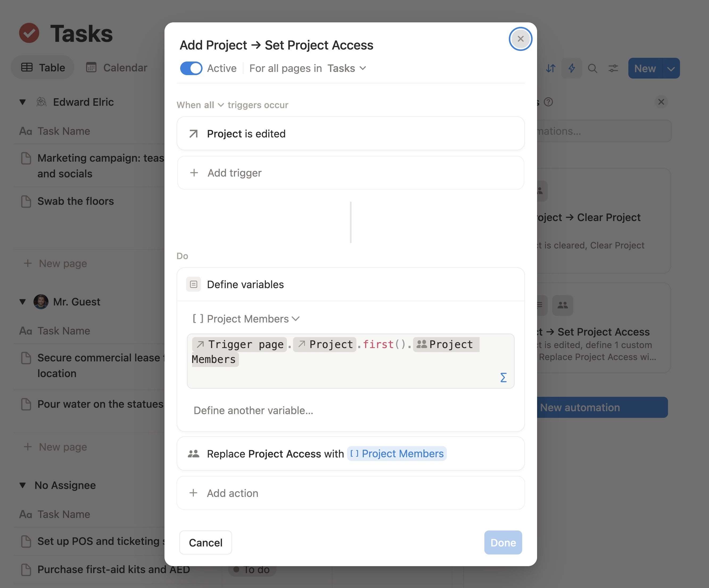Open the search magnifier icon
This screenshot has height=588, width=709.
point(592,68)
